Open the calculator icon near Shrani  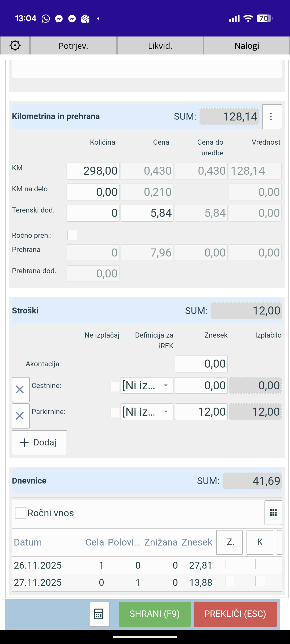tap(100, 614)
